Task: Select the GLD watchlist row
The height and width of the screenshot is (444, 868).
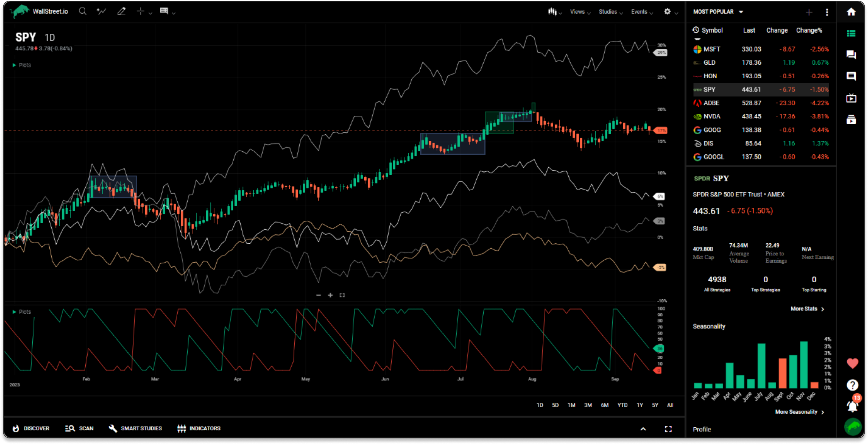Action: 761,63
